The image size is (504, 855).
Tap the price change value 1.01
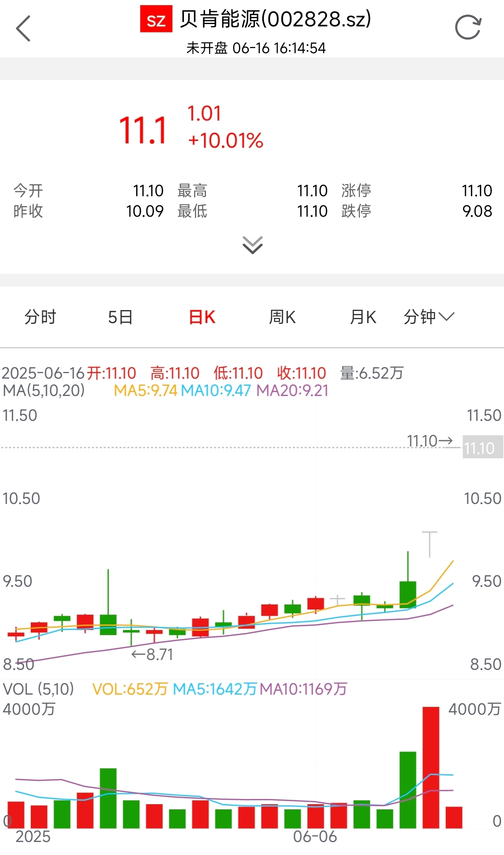204,113
